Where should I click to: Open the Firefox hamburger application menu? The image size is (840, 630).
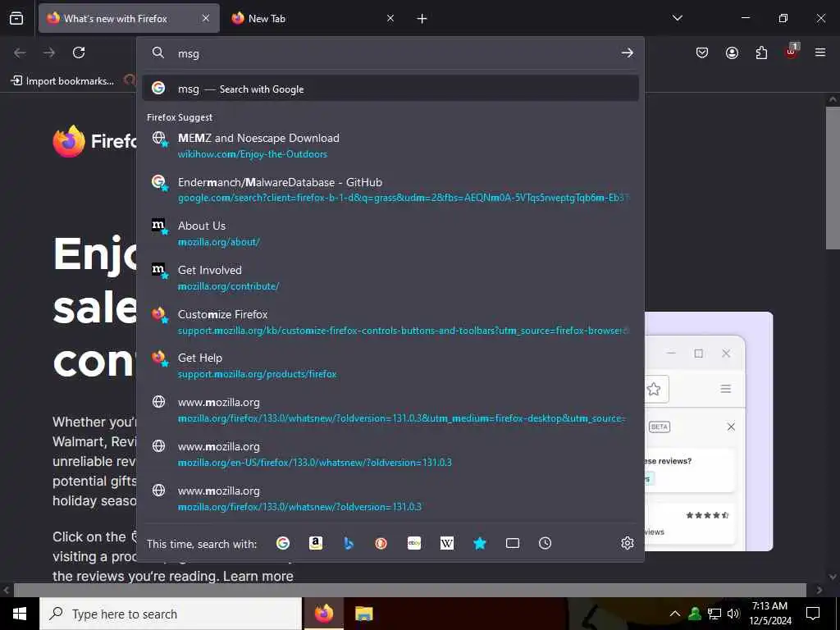coord(820,52)
